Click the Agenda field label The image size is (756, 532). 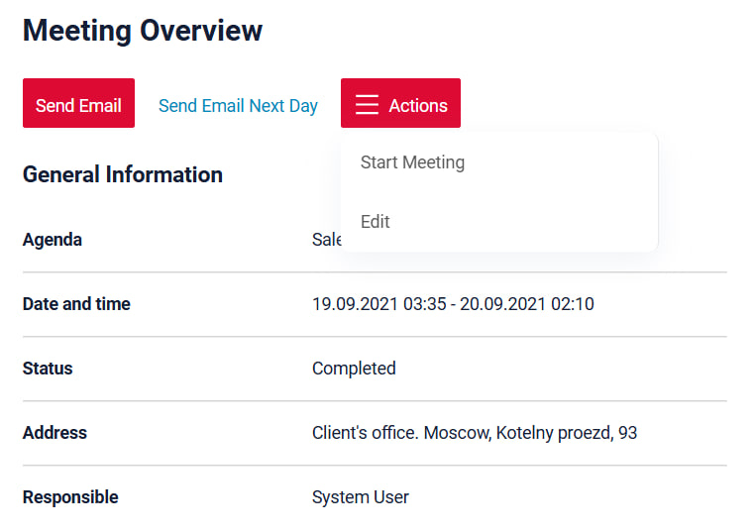pos(53,240)
